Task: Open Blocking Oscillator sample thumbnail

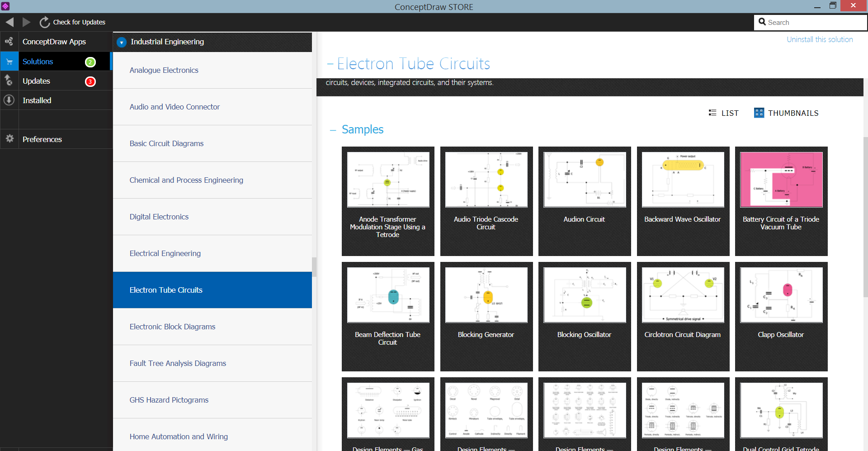Action: pos(585,295)
